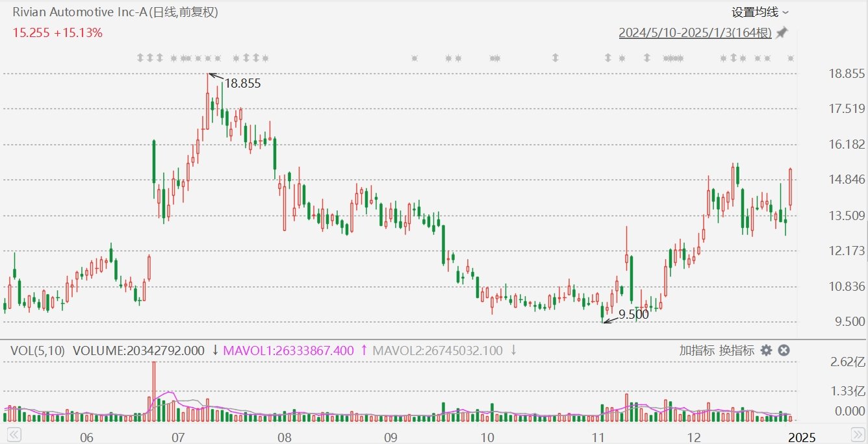The image size is (868, 444).
Task: Expand the 设置均线 dropdown
Action: pos(760,12)
